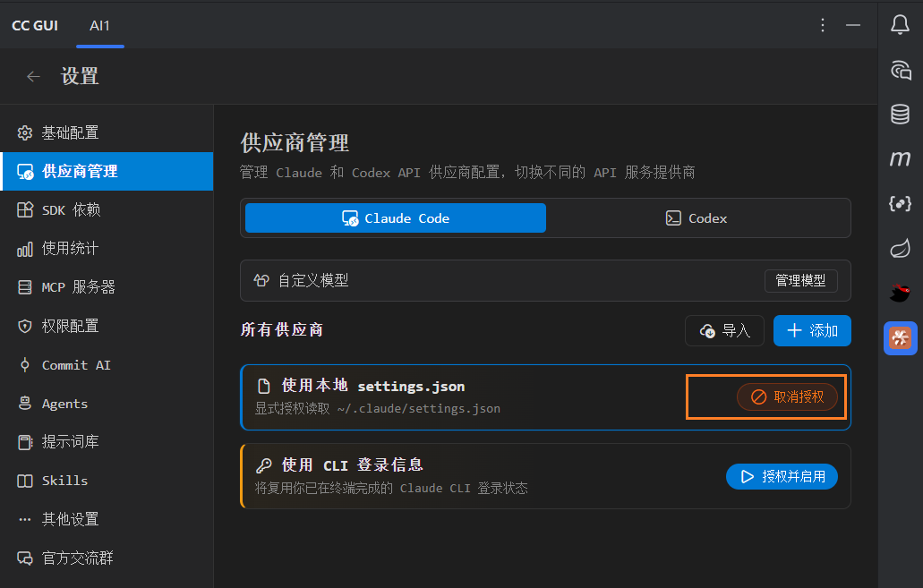Click the curly-braces icon in the right dock
Screen dimensions: 923x588
pyautogui.click(x=900, y=204)
